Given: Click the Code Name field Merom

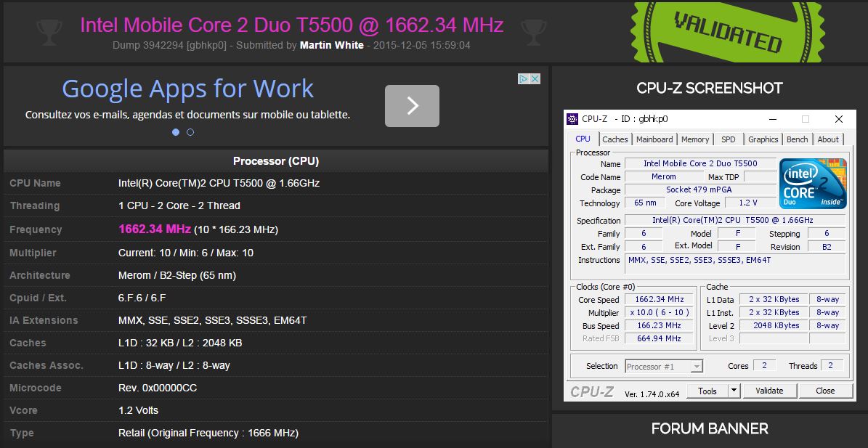Looking at the screenshot, I should pyautogui.click(x=663, y=176).
